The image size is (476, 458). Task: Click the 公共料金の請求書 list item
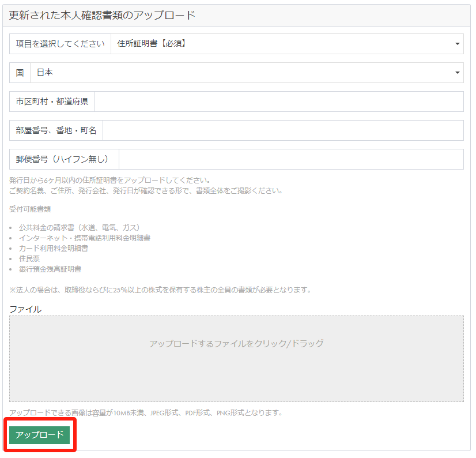point(80,227)
